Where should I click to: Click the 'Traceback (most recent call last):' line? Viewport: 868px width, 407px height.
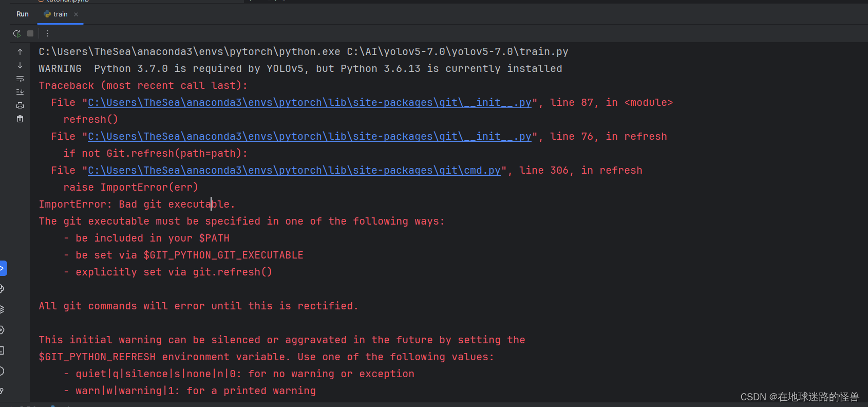tap(143, 86)
